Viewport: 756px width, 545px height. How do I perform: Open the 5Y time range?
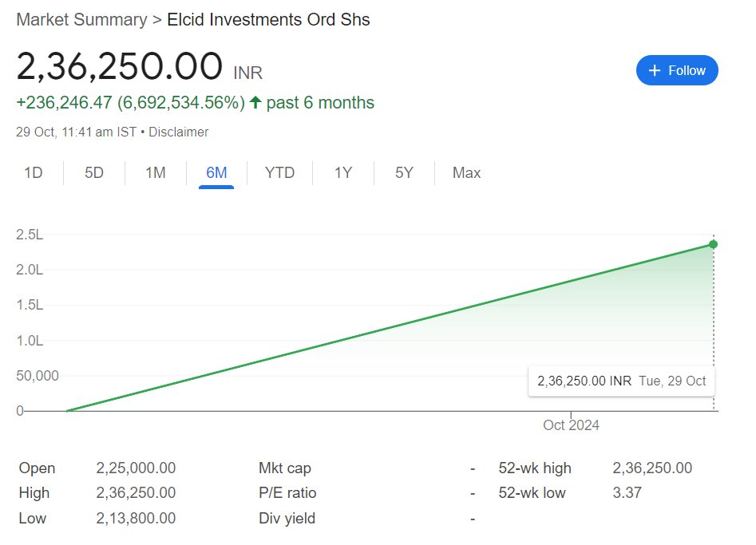[404, 172]
